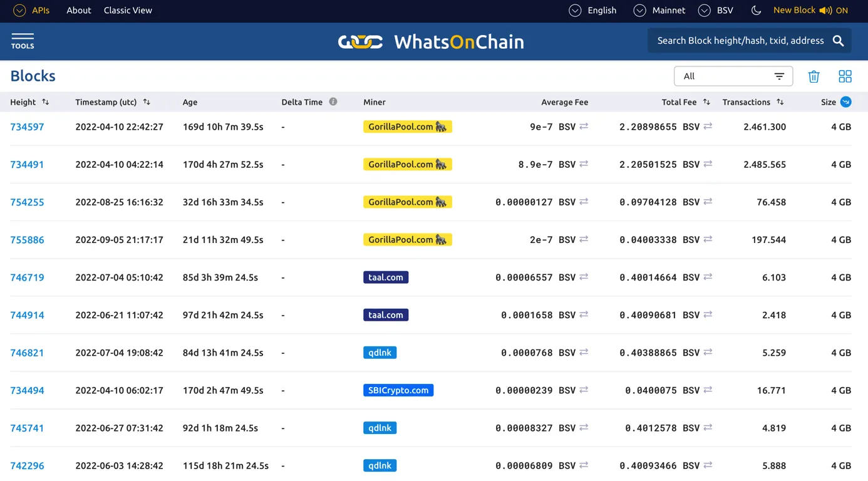Image resolution: width=868 pixels, height=481 pixels.
Task: Swap currency icon beside 0.0000768 BSV
Action: click(584, 352)
